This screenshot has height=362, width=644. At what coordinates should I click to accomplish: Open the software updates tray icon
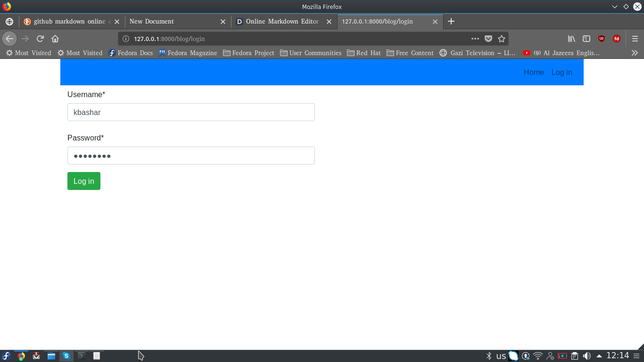tap(526, 356)
